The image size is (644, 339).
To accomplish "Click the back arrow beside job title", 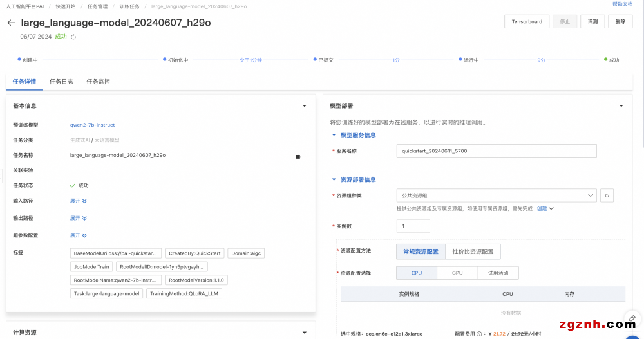I will coord(11,23).
